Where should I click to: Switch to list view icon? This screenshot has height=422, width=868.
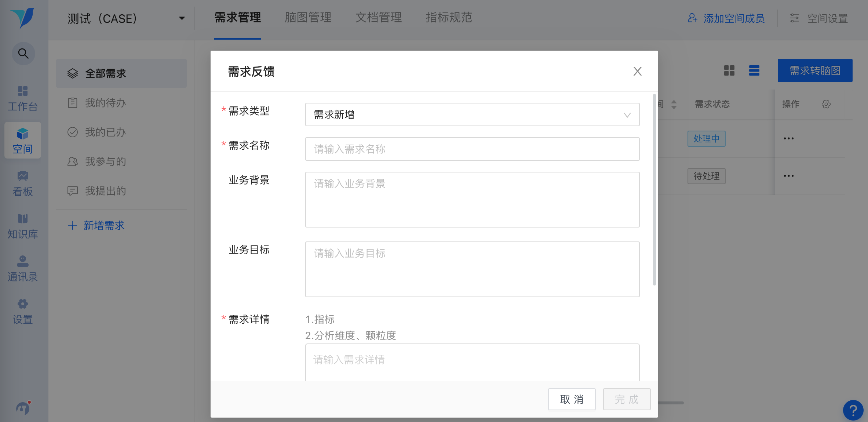click(x=754, y=70)
